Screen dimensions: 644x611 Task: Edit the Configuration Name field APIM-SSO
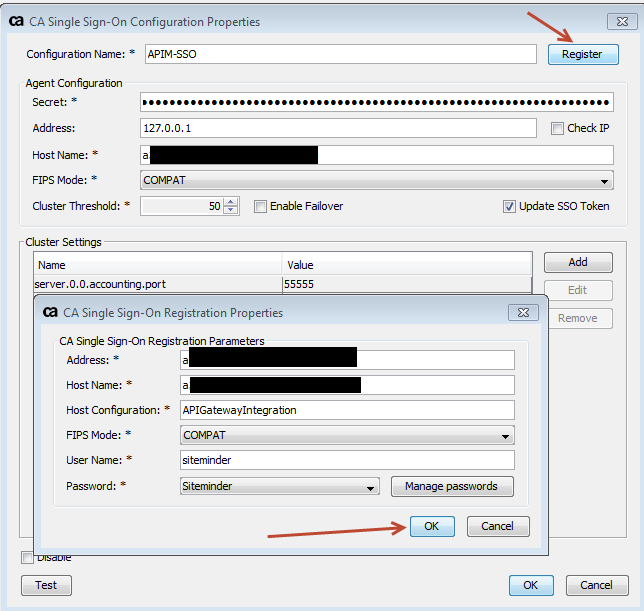(340, 54)
